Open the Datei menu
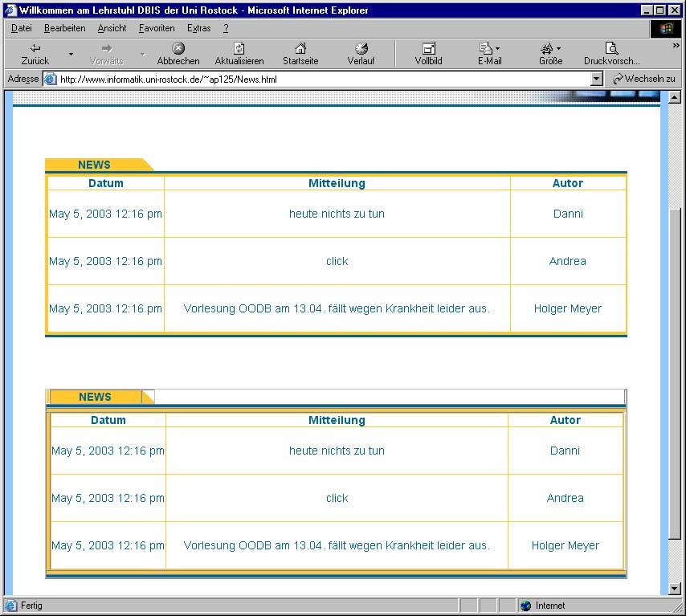This screenshot has height=616, width=686. (22, 28)
